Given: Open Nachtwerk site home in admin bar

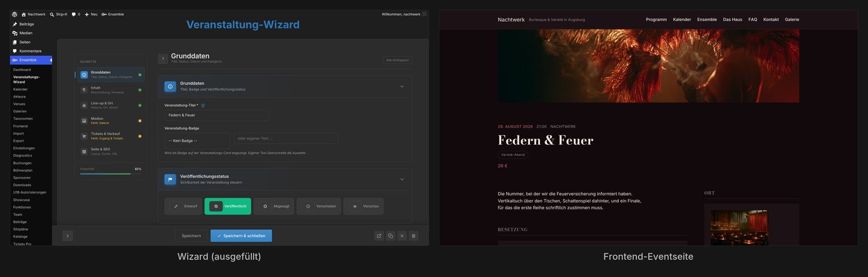Looking at the screenshot, I should tap(33, 15).
